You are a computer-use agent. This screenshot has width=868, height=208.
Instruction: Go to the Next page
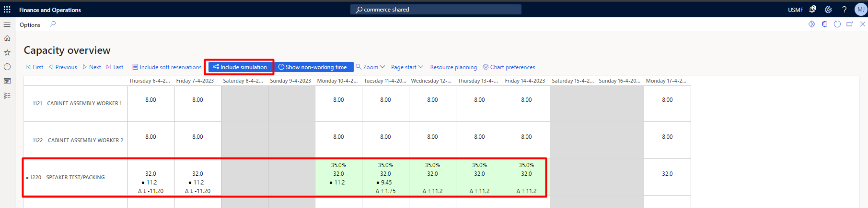(92, 67)
